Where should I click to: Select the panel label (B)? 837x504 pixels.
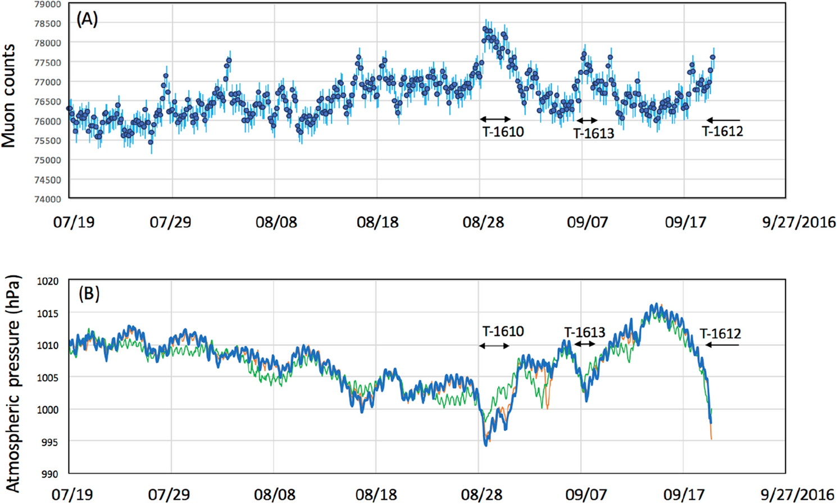coord(89,293)
